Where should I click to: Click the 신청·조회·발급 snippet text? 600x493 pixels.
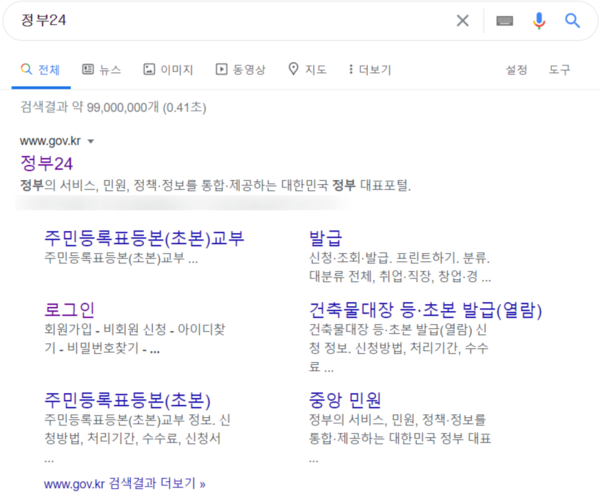[x=400, y=267]
